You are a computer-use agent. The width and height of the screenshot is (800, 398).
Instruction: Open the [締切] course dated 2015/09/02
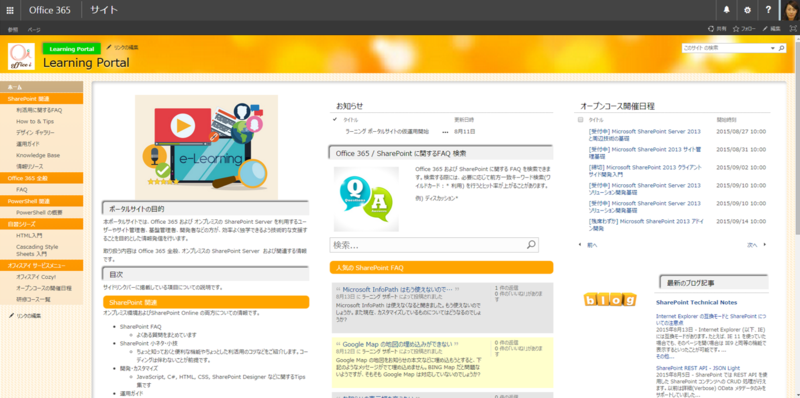point(645,170)
